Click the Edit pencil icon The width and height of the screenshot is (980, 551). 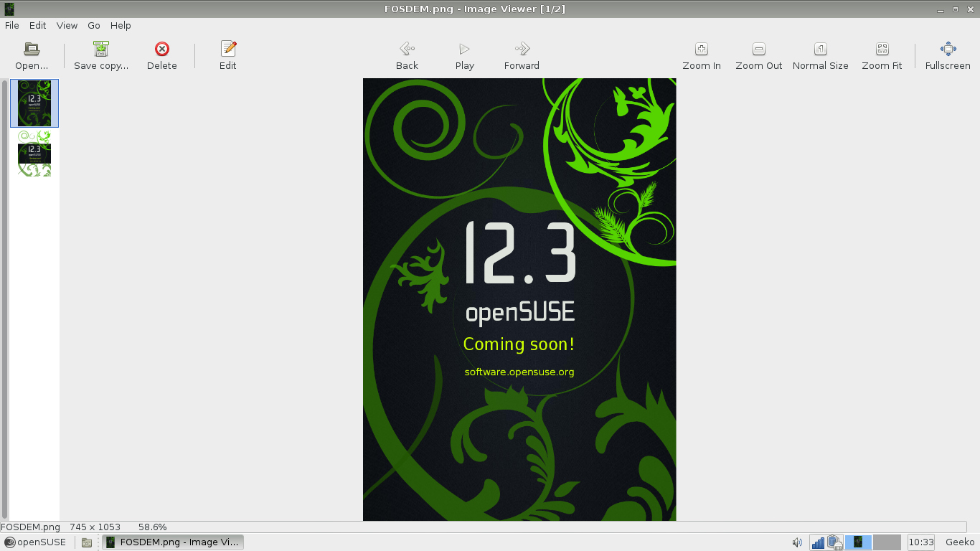(x=228, y=49)
